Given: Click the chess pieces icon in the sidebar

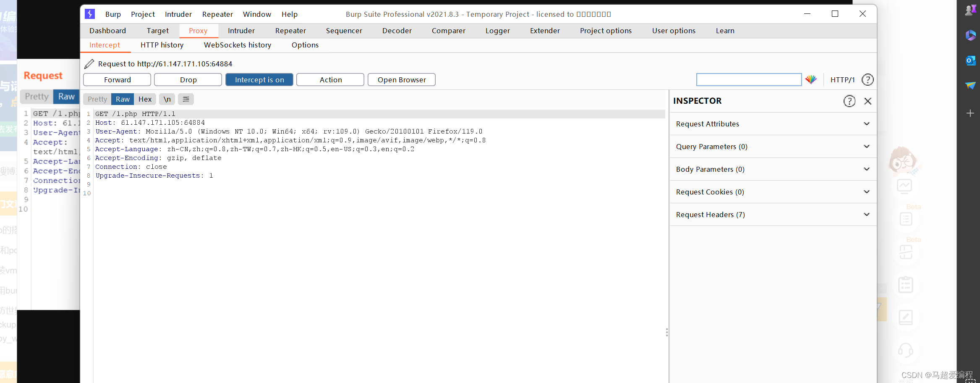Looking at the screenshot, I should tap(970, 10).
